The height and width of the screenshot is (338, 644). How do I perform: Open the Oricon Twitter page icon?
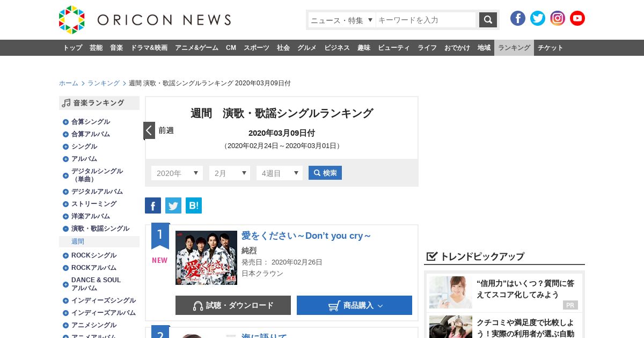point(538,18)
